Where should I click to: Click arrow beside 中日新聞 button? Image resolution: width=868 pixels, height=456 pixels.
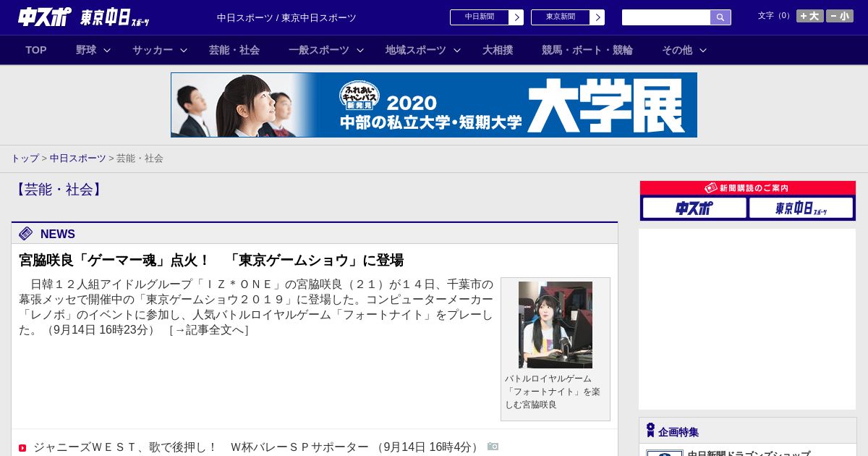(516, 17)
